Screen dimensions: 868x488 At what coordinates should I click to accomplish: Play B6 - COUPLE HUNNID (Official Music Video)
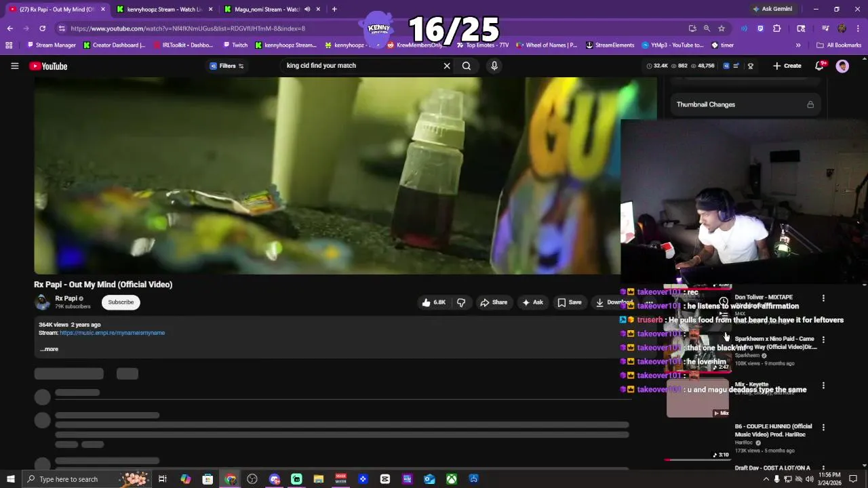773,430
